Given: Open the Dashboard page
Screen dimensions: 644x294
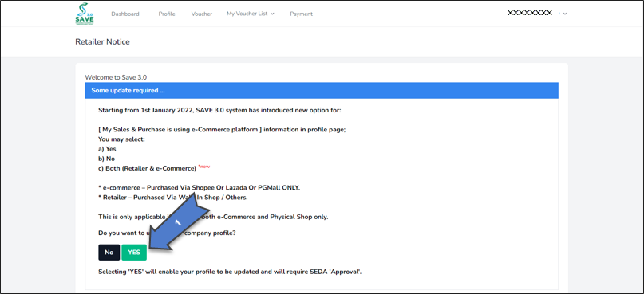Looking at the screenshot, I should pyautogui.click(x=124, y=14).
